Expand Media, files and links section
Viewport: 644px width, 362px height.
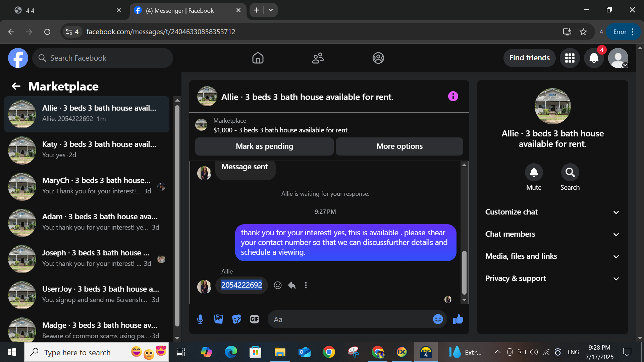point(552,256)
